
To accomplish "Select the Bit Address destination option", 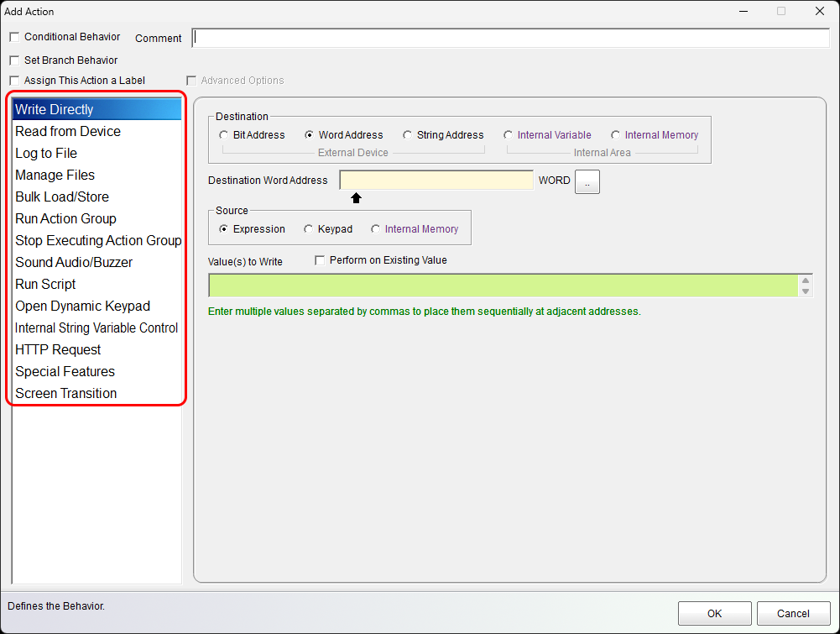I will point(223,135).
